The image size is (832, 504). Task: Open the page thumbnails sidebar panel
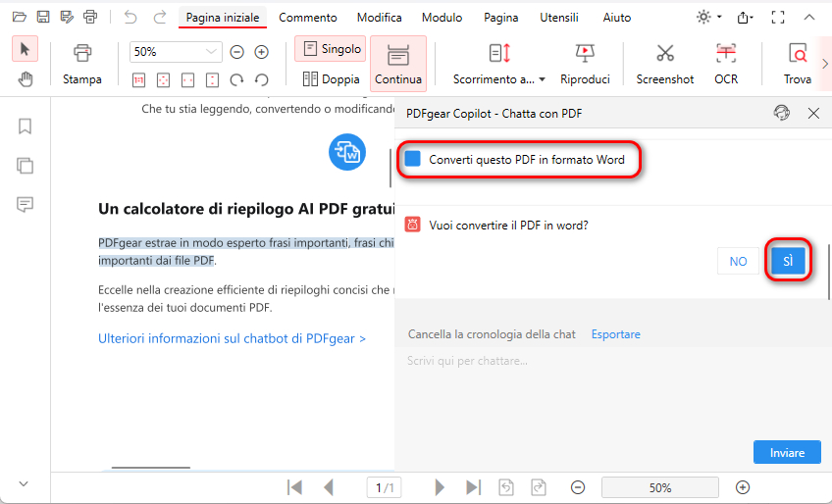click(x=25, y=166)
